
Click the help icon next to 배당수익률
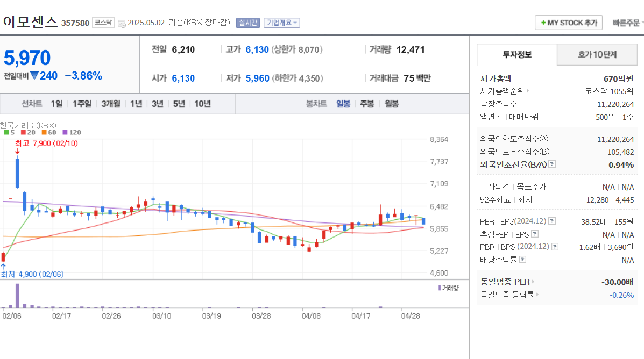tap(523, 259)
